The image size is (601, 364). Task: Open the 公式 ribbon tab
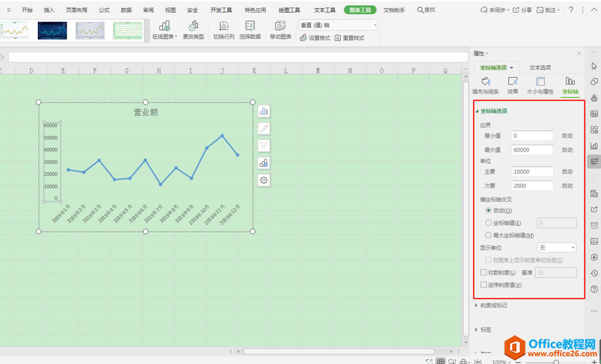pyautogui.click(x=104, y=10)
